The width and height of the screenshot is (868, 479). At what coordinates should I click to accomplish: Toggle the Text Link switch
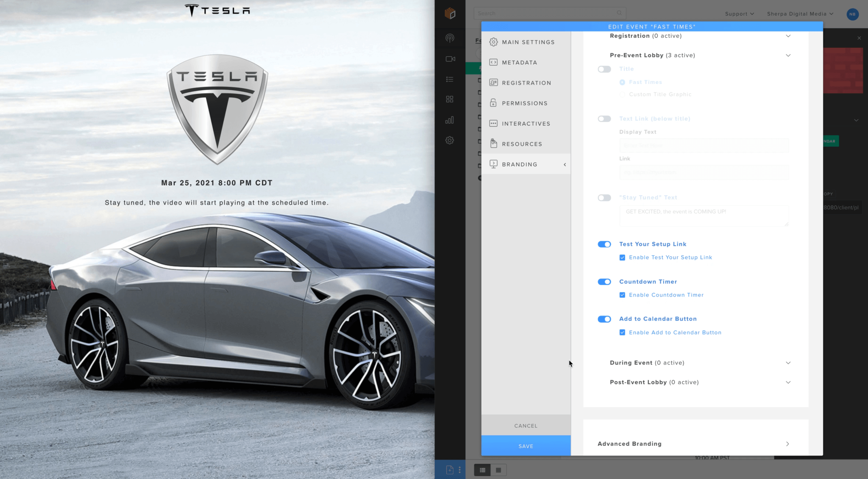[x=604, y=119]
